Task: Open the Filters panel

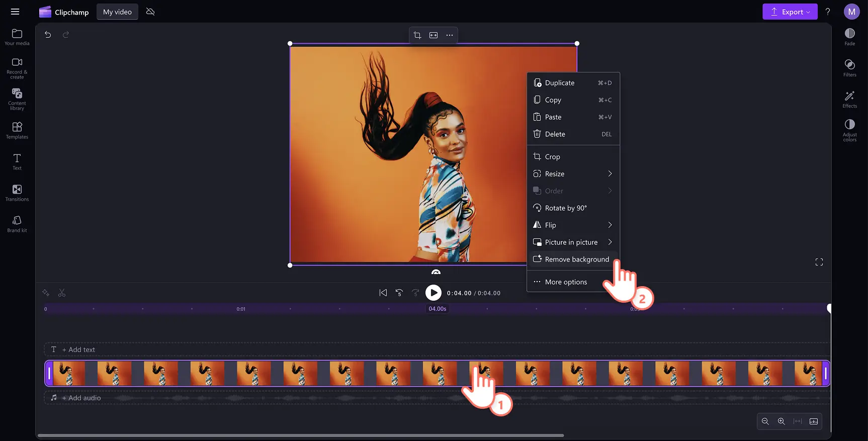Action: [850, 68]
